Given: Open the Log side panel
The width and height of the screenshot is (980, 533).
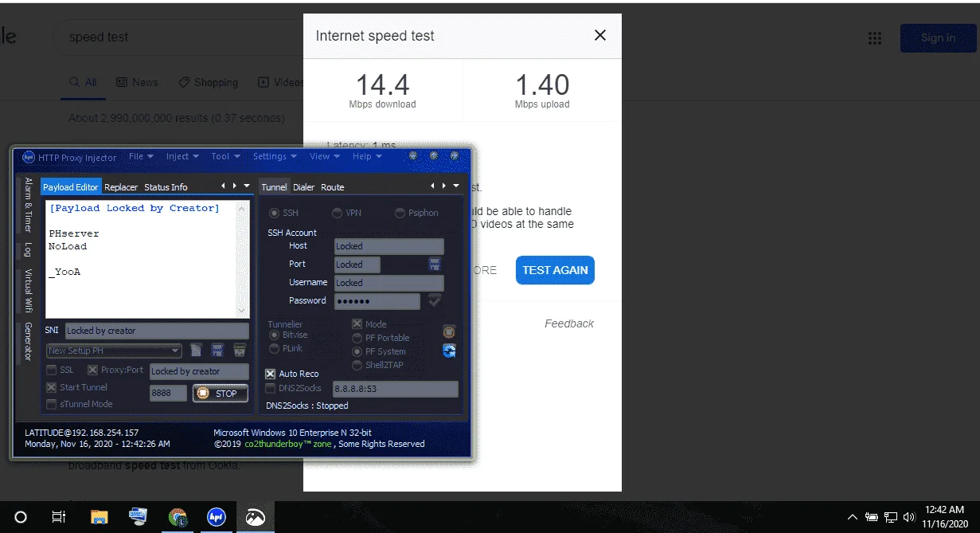Looking at the screenshot, I should point(28,249).
